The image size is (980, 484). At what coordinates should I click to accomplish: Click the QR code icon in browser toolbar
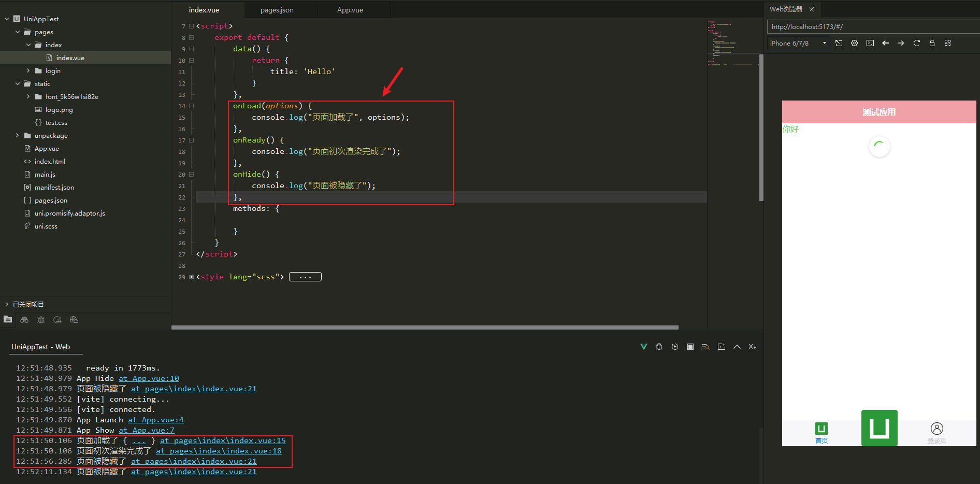(x=947, y=43)
